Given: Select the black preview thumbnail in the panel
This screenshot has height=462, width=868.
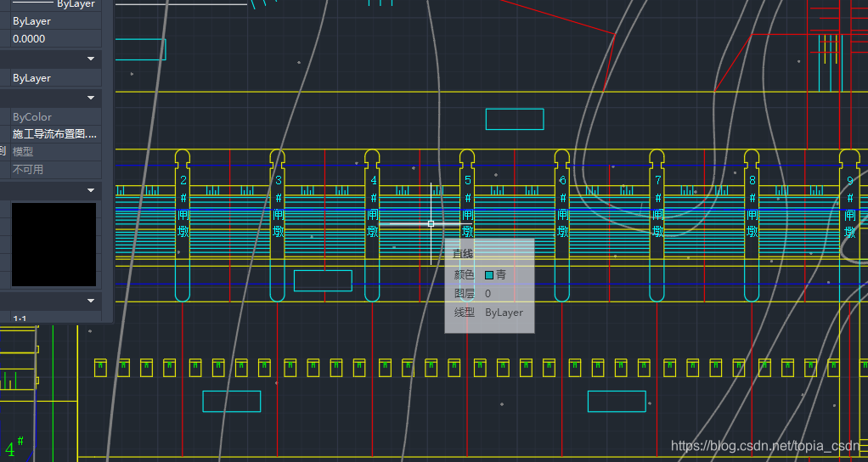Looking at the screenshot, I should (53, 244).
